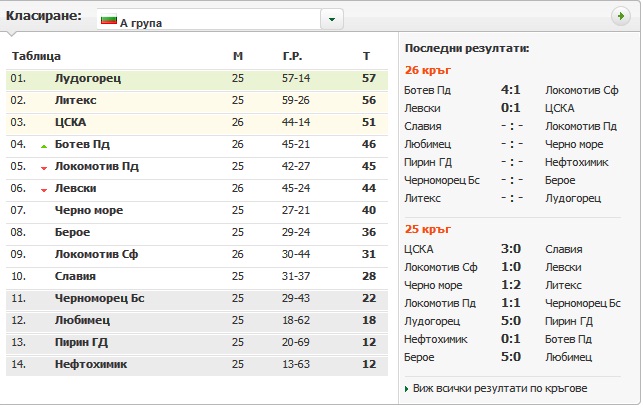The height and width of the screenshot is (409, 643).
Task: Click position number 14. in the table
Action: [18, 364]
